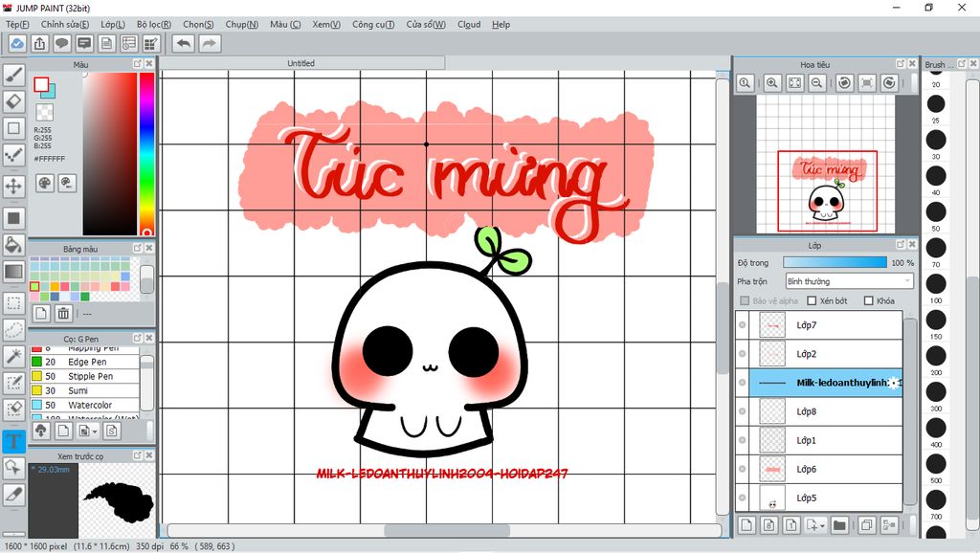Click the export/share toolbar icon

[x=39, y=43]
